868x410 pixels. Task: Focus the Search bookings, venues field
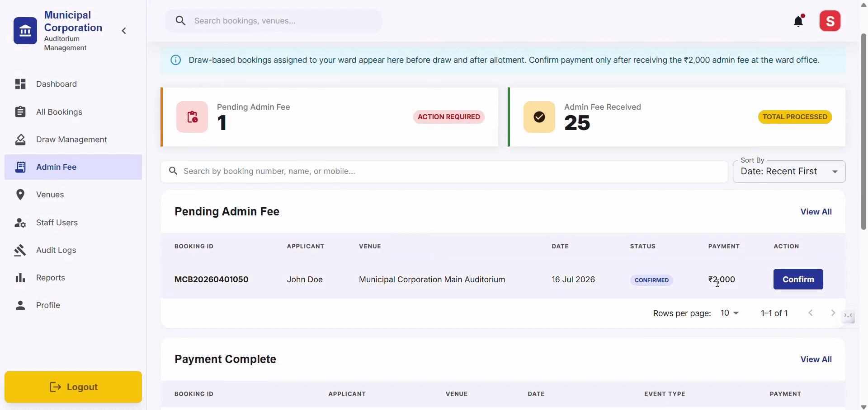coord(274,21)
